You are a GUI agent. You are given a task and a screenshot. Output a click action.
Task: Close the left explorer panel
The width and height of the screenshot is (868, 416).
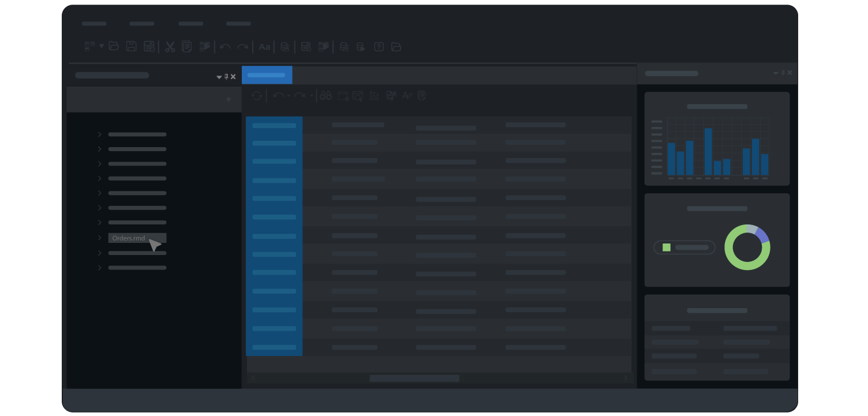[233, 77]
